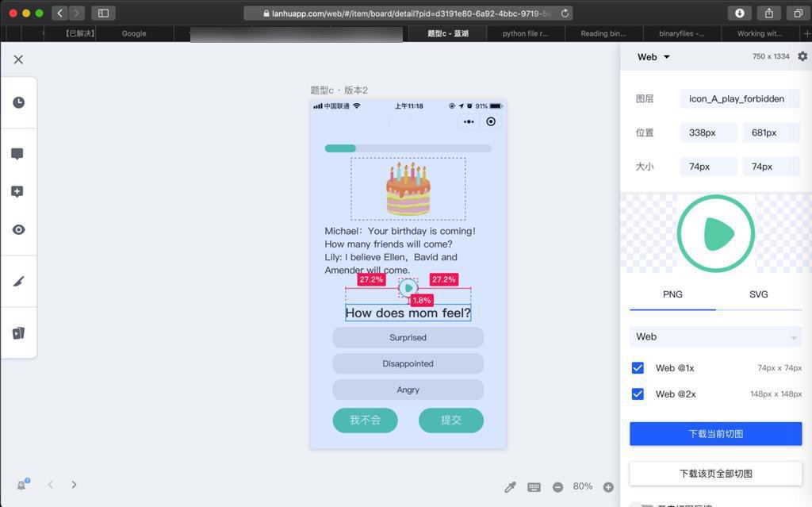Open the comments bubble icon in sidebar
Image resolution: width=812 pixels, height=507 pixels.
pyautogui.click(x=17, y=153)
